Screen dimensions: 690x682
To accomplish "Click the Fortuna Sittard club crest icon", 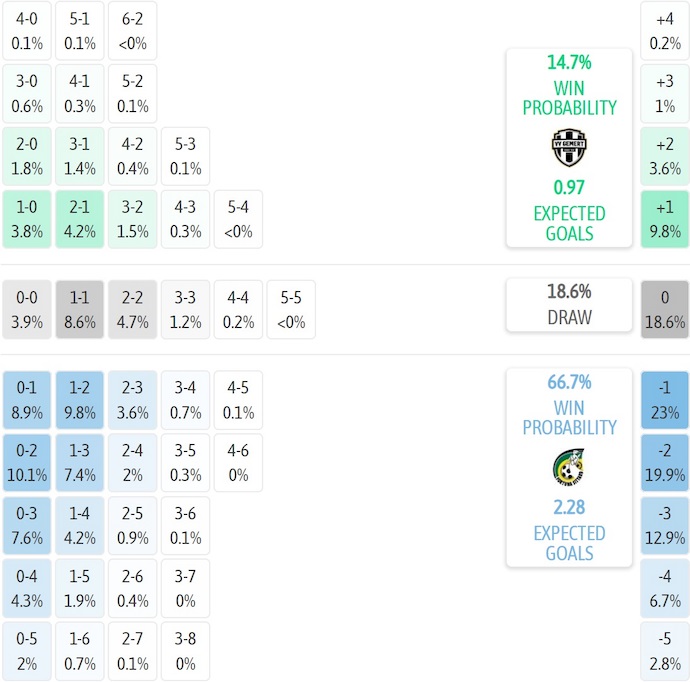I will point(568,467).
